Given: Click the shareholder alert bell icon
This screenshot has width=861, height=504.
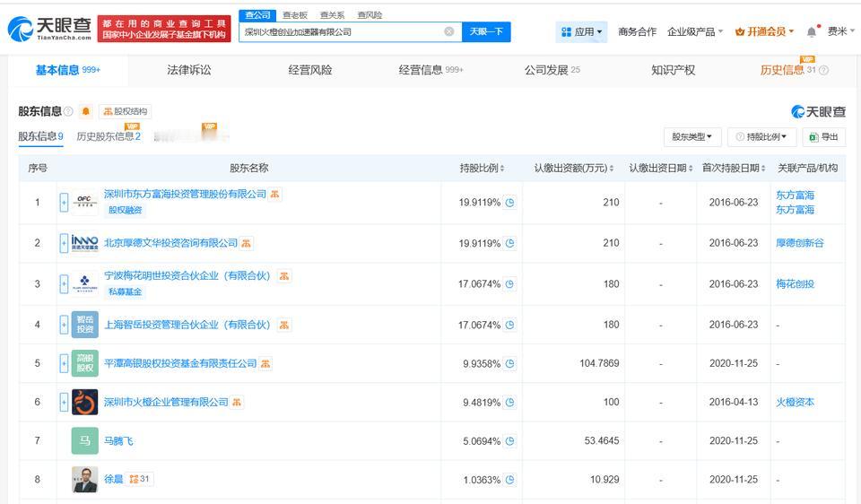Looking at the screenshot, I should (86, 111).
